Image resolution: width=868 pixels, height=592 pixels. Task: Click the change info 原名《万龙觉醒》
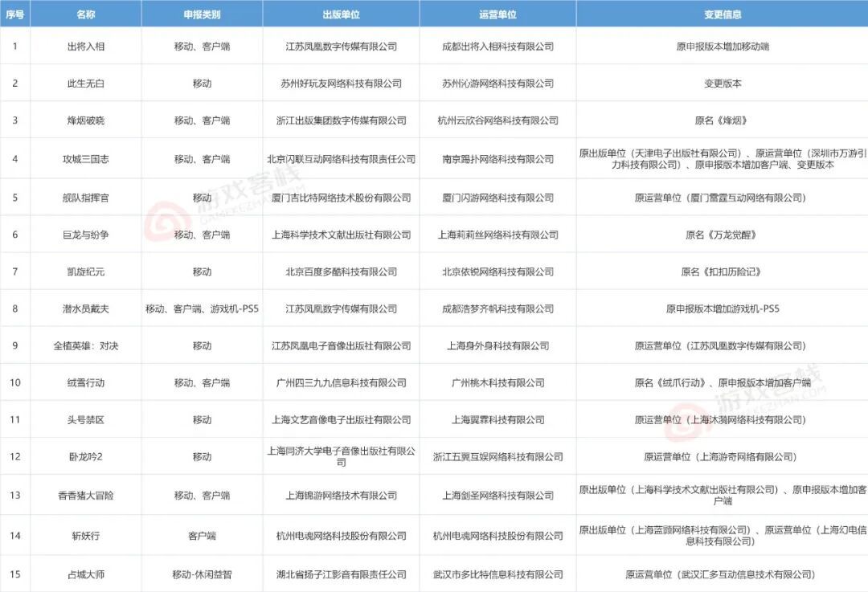click(x=720, y=235)
